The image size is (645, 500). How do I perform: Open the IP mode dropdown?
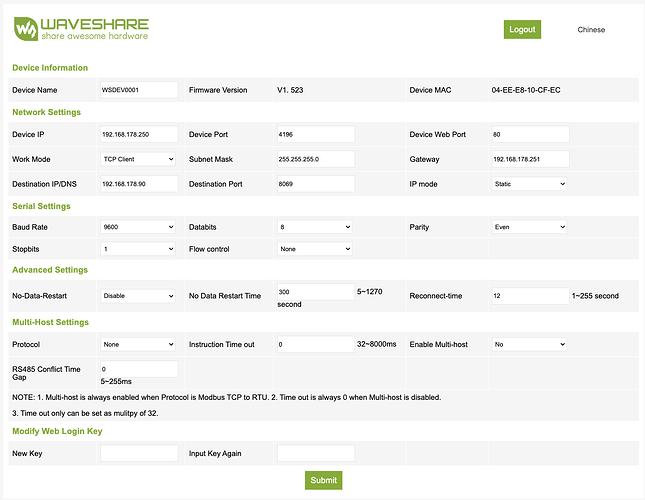tap(529, 184)
